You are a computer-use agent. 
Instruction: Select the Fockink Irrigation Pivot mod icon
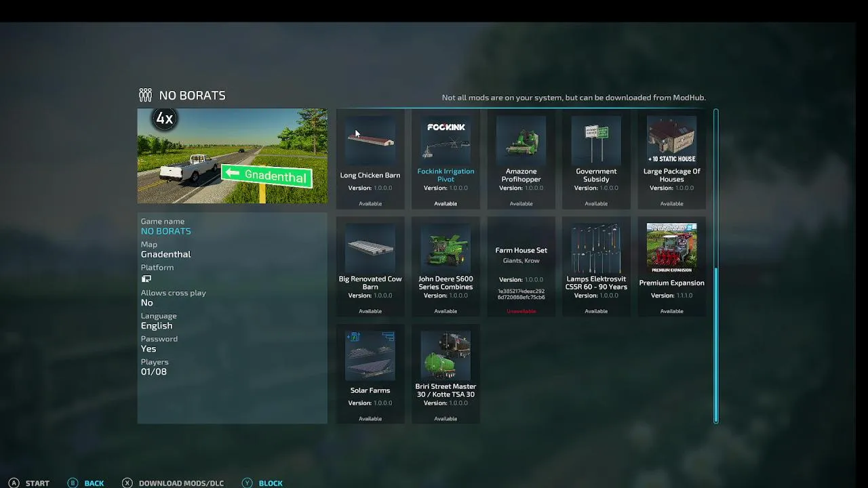(x=446, y=140)
